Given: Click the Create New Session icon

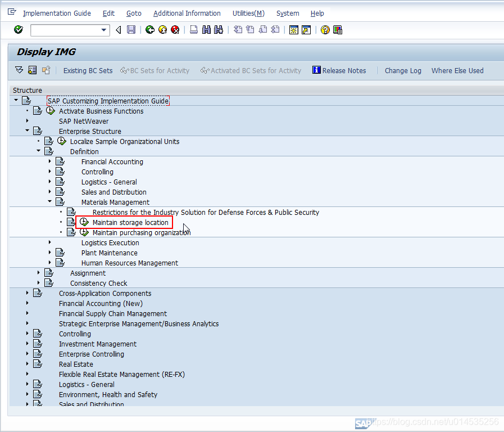Looking at the screenshot, I should point(294,30).
